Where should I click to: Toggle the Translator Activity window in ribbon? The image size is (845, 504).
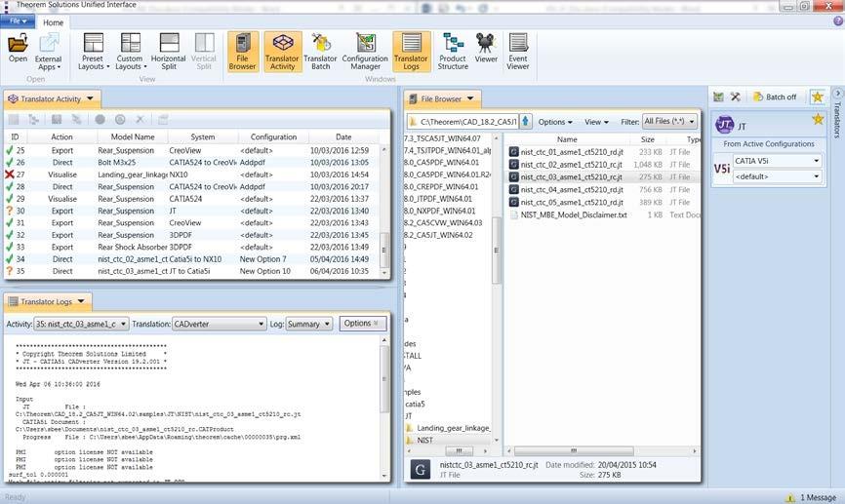pyautogui.click(x=282, y=53)
